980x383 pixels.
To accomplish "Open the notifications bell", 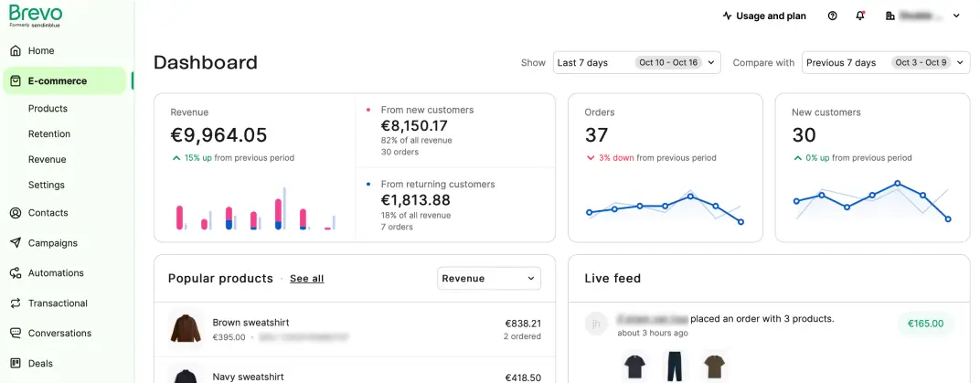I will pyautogui.click(x=859, y=16).
